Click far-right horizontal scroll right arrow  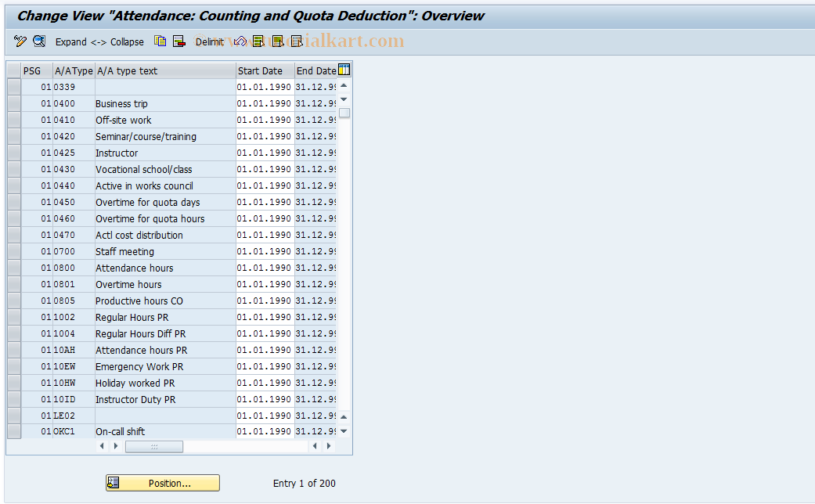click(329, 446)
